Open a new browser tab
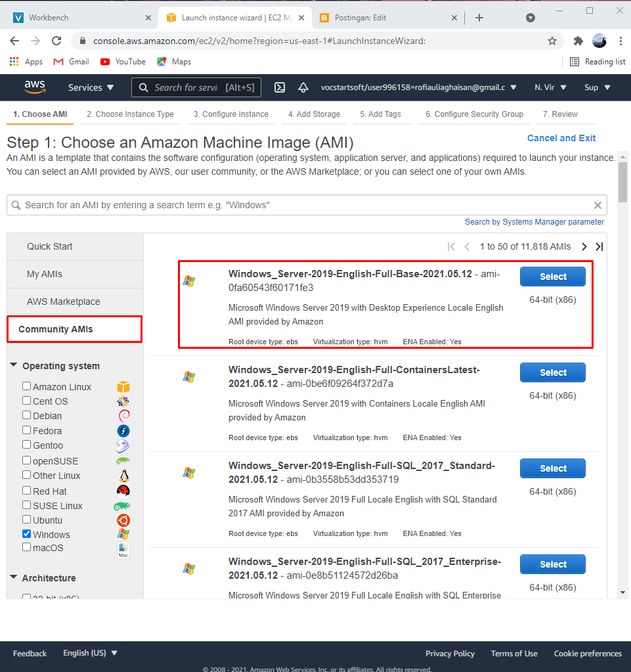This screenshot has width=631, height=672. click(479, 18)
